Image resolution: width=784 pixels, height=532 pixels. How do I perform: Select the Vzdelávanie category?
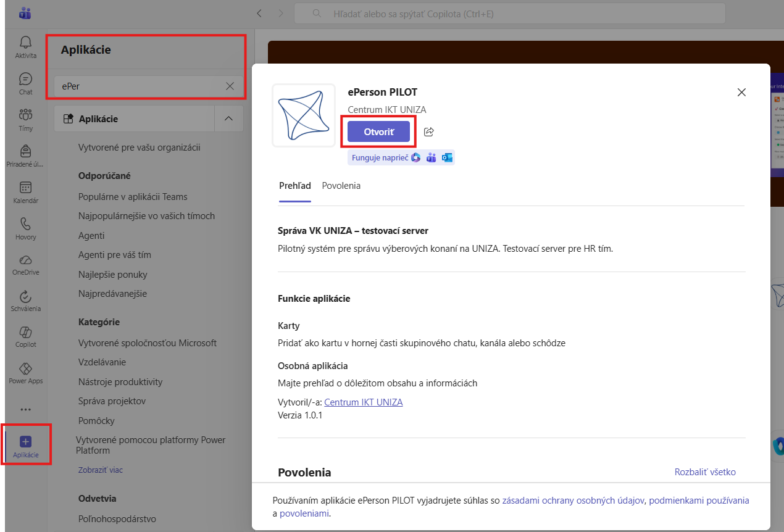[102, 362]
